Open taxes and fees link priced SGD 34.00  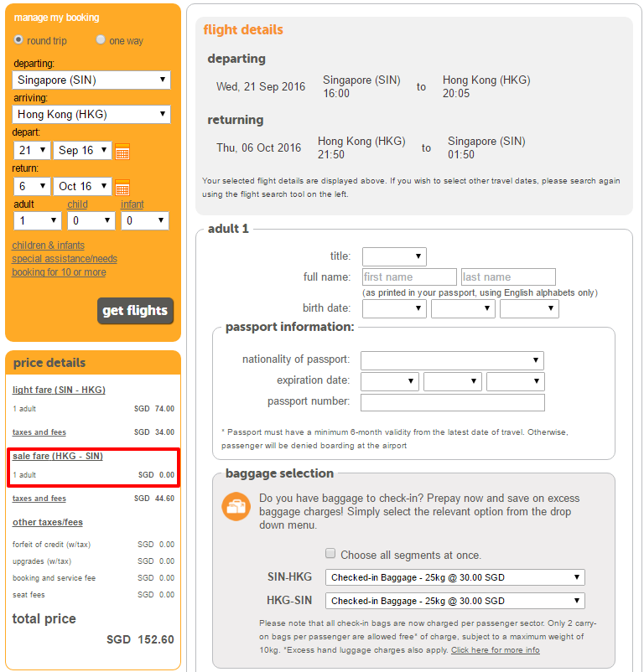point(39,432)
